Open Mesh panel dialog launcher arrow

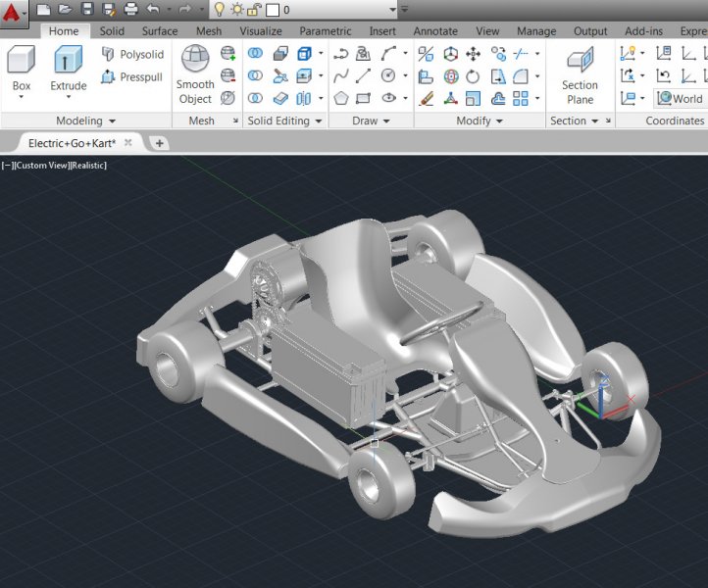coord(235,121)
